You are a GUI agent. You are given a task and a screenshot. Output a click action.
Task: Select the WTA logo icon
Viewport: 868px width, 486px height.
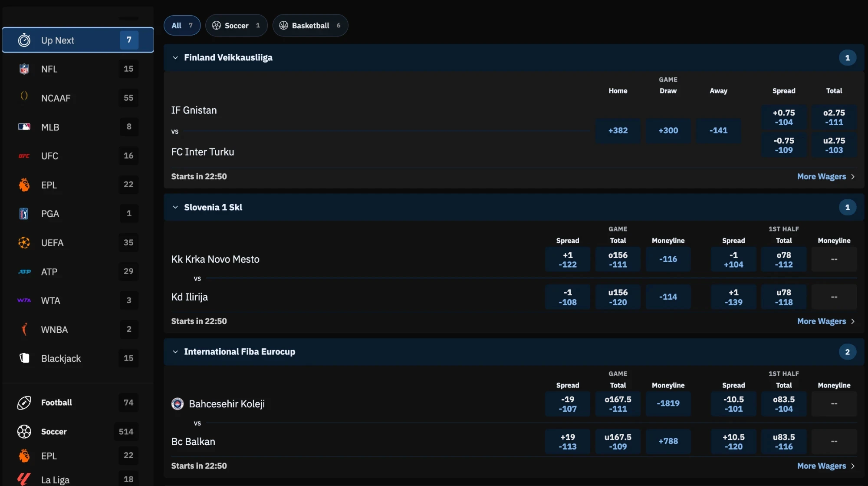point(24,301)
